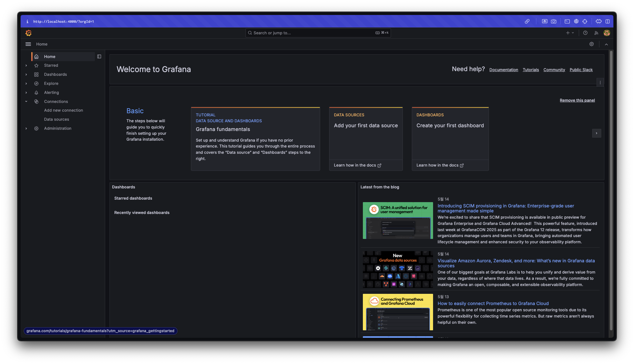This screenshot has height=364, width=634.
Task: Click the Search or jump to field
Action: [312, 33]
